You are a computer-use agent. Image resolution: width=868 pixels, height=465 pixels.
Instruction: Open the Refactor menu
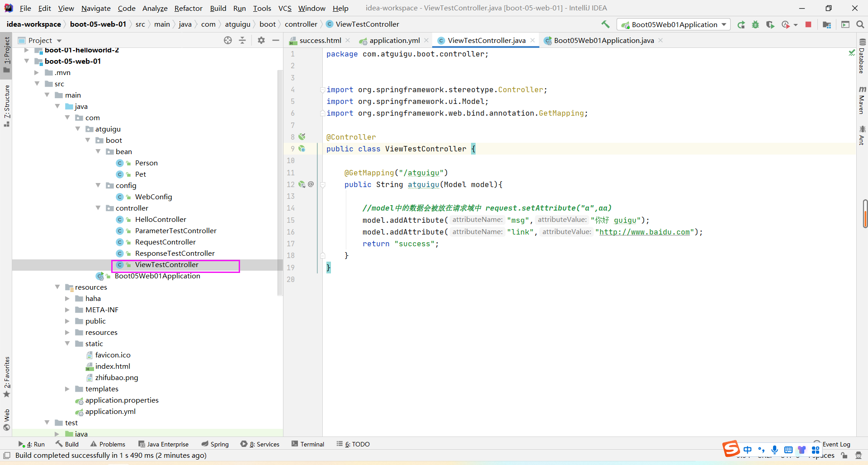pyautogui.click(x=188, y=8)
